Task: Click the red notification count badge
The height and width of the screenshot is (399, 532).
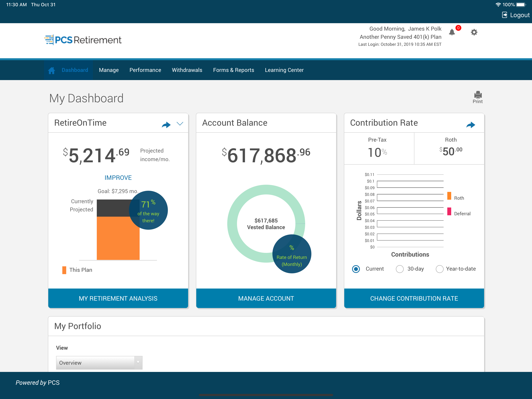Action: pyautogui.click(x=458, y=28)
